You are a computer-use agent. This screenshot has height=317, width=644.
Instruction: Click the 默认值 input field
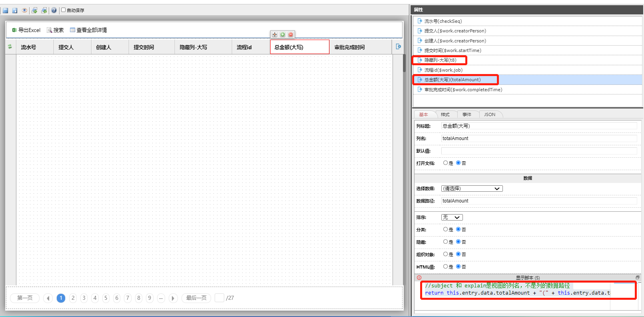pyautogui.click(x=539, y=151)
